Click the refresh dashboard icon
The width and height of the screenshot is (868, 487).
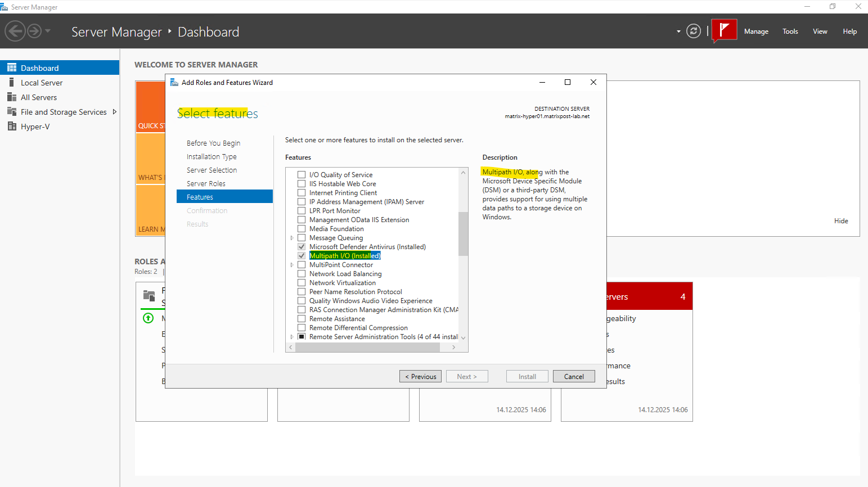pos(694,31)
